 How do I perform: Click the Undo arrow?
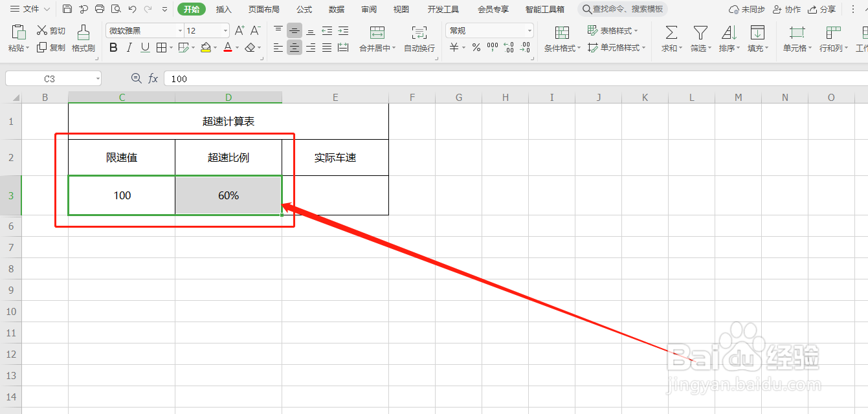tap(132, 9)
